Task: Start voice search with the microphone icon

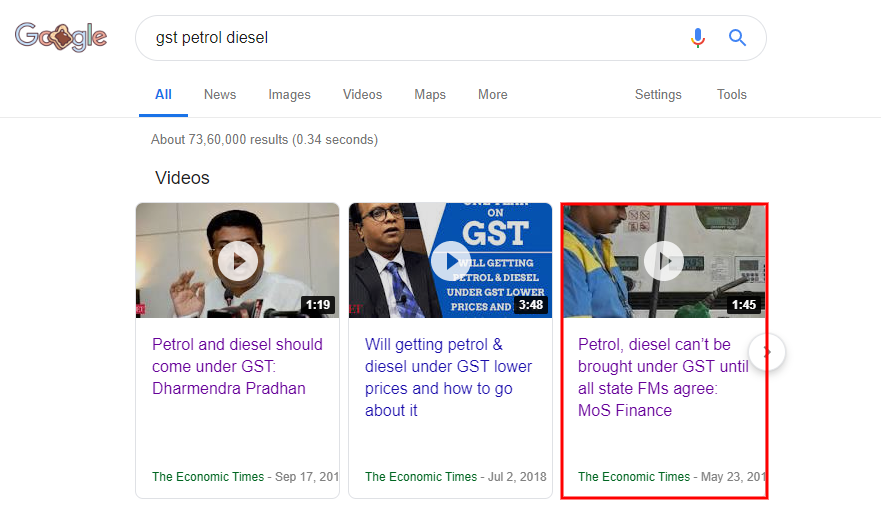Action: point(698,38)
